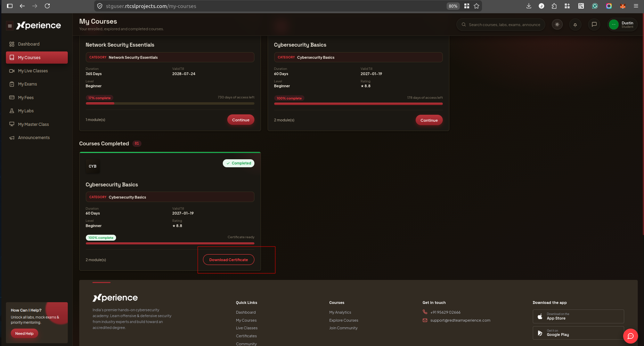Continue the Network Security Essentials course

coord(241,120)
